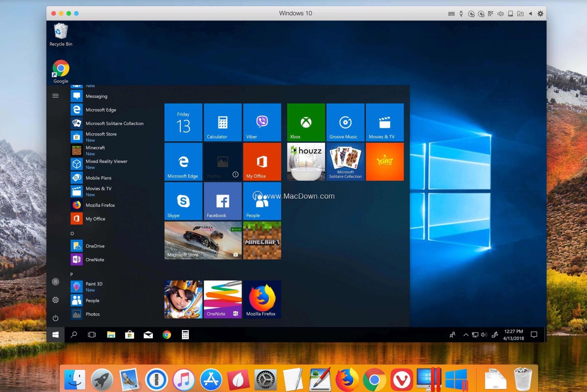Viewport: 587px width, 392px height.
Task: Show hidden system tray icons
Action: [466, 335]
